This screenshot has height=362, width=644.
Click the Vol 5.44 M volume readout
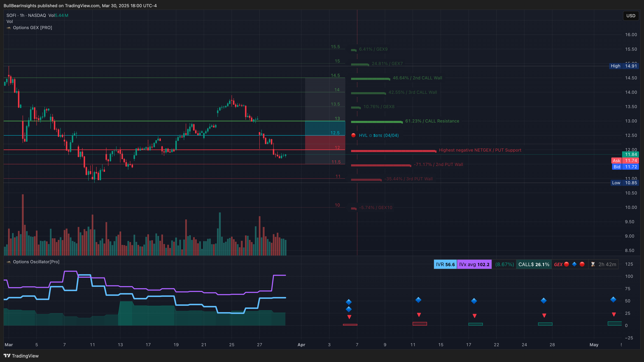(x=58, y=15)
